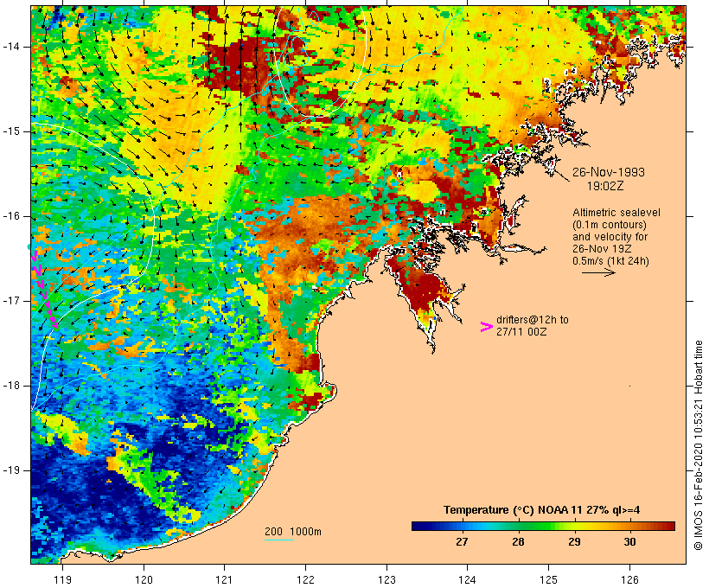Click the velocity scale arrow in legend
This screenshot has height=588, width=709.
coord(598,272)
